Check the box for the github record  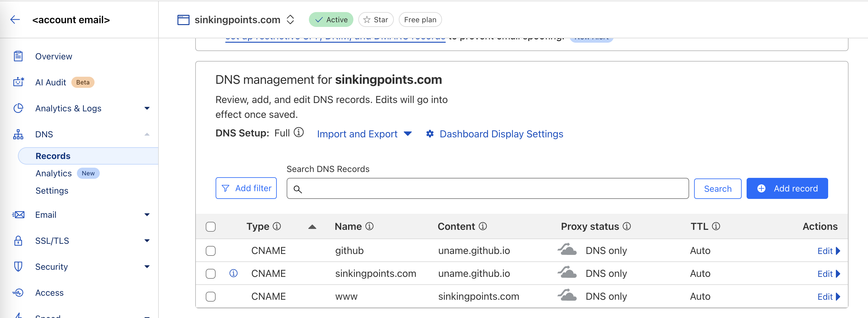click(x=211, y=251)
